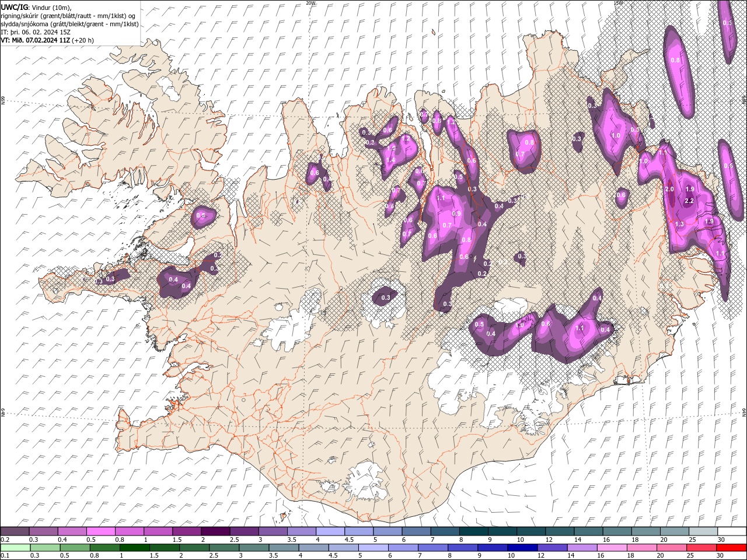Viewport: 747px width, 560px height.
Task: Click the "UWC/IG: Vindur (10m)" title line
Action: tap(35, 7)
